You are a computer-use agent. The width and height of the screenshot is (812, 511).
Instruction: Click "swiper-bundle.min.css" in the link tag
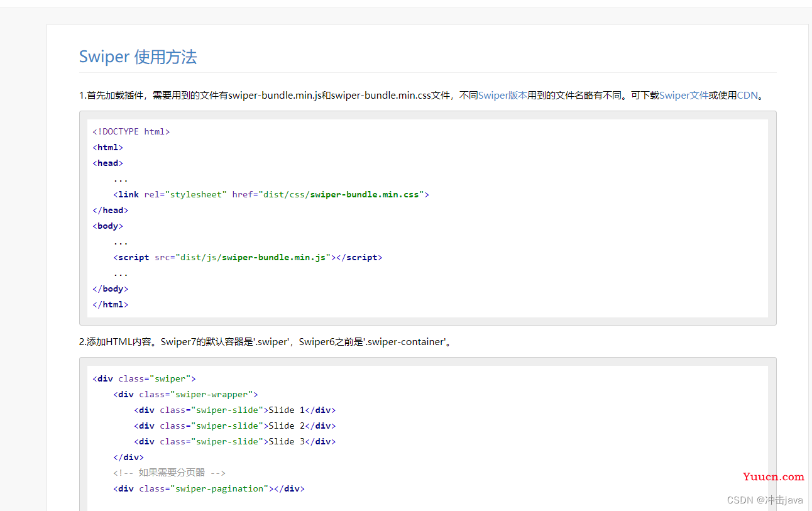[x=365, y=194]
